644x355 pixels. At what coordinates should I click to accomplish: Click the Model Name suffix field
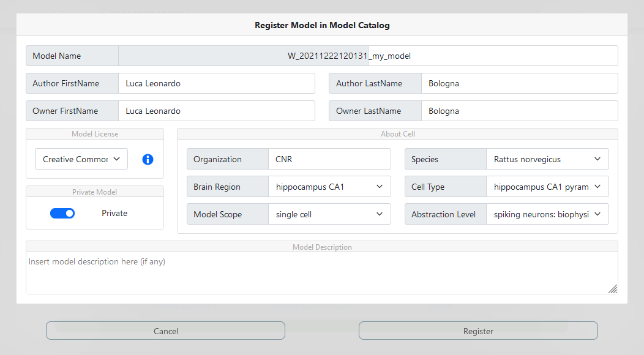pos(493,56)
